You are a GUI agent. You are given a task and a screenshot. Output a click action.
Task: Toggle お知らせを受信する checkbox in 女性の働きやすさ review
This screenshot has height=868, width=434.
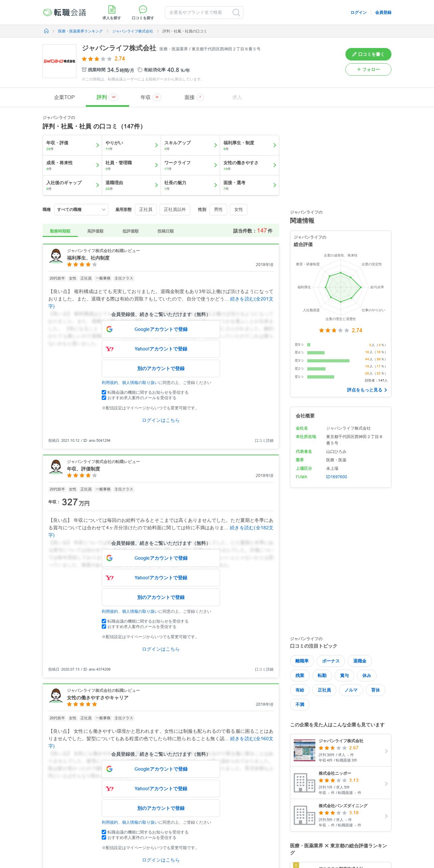click(104, 832)
